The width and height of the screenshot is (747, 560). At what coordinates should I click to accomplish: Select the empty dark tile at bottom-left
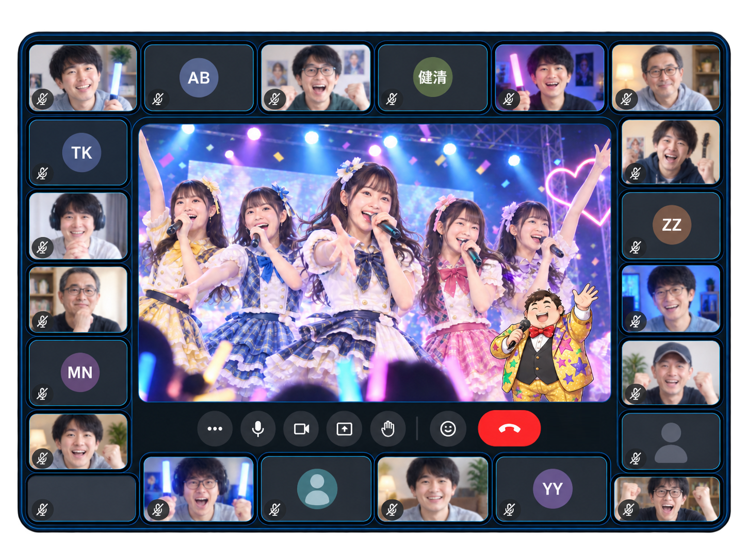click(82, 498)
